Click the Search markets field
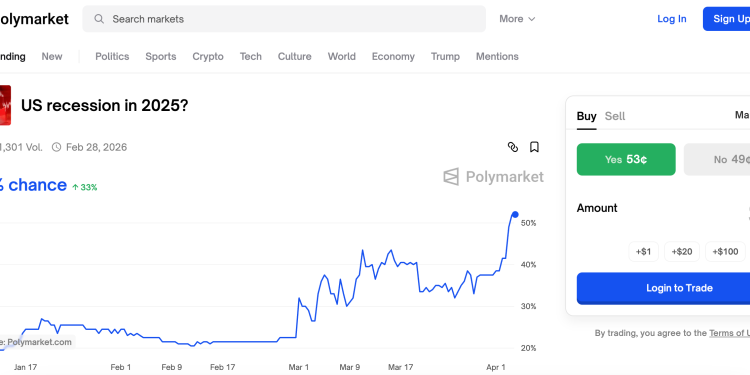 pos(284,19)
